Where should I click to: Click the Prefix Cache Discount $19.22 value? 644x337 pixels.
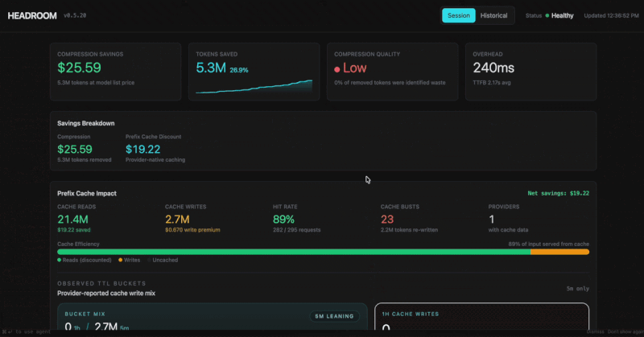tap(143, 149)
